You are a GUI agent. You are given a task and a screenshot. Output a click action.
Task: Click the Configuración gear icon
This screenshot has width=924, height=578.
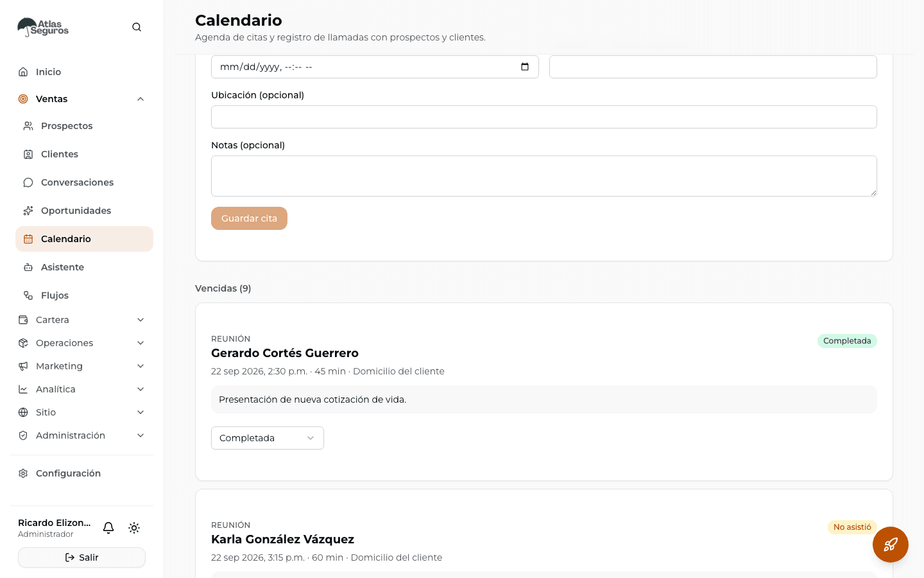point(23,473)
